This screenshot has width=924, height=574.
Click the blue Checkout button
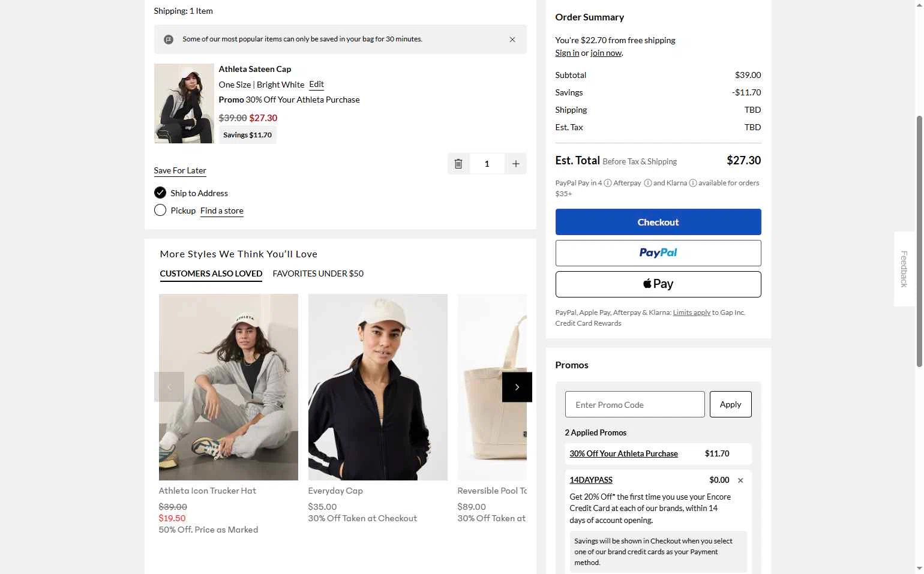tap(658, 222)
